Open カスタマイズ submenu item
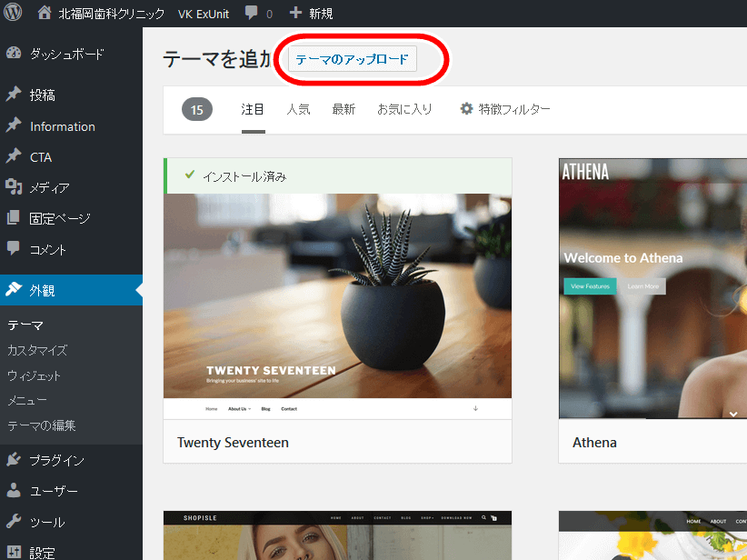 coord(37,350)
